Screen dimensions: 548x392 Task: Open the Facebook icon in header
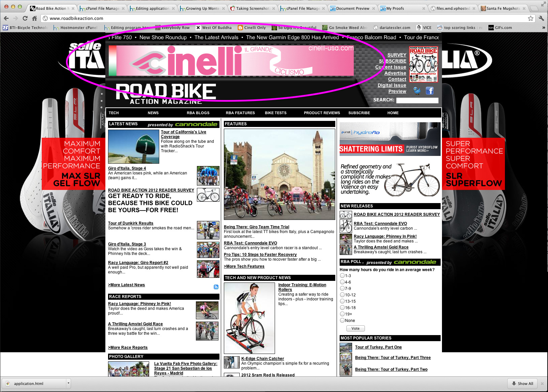click(x=430, y=91)
